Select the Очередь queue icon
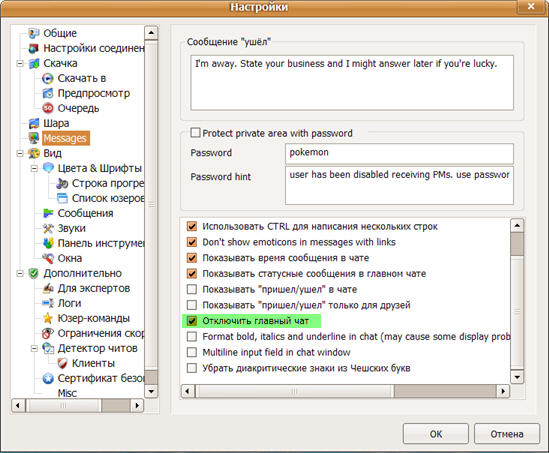The height and width of the screenshot is (453, 549). [x=48, y=108]
